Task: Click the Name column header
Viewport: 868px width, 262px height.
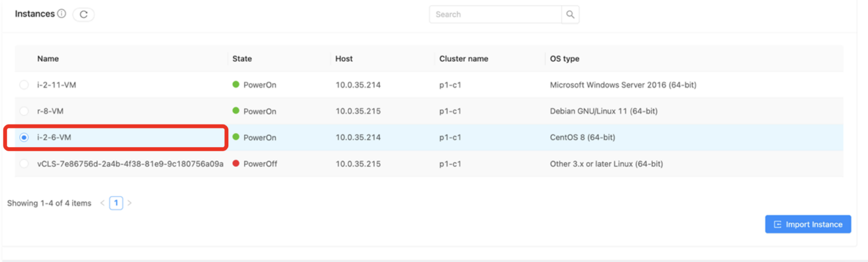Action: (x=48, y=59)
